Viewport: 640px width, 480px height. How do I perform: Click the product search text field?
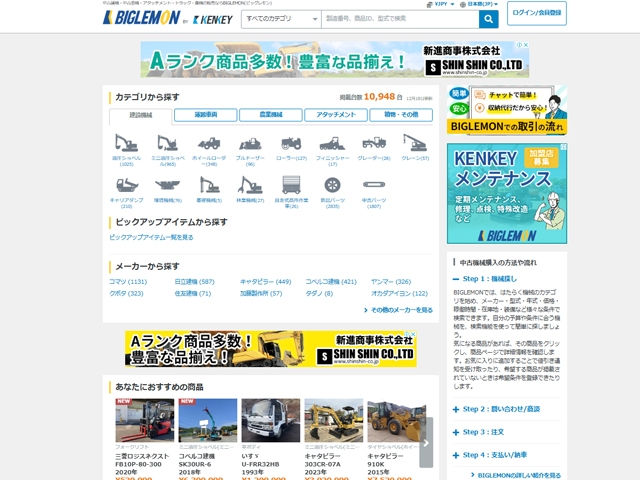coord(399,19)
